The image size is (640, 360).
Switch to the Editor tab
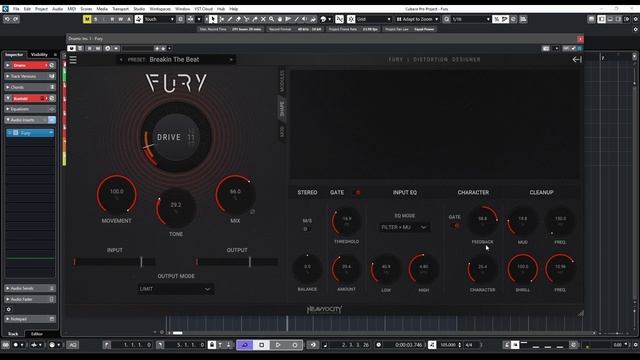tap(37, 334)
